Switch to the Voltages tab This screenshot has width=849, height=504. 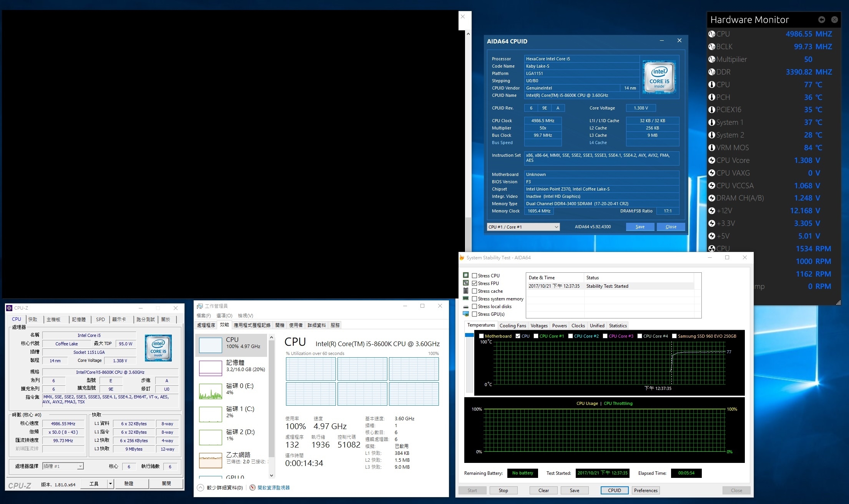tap(539, 325)
